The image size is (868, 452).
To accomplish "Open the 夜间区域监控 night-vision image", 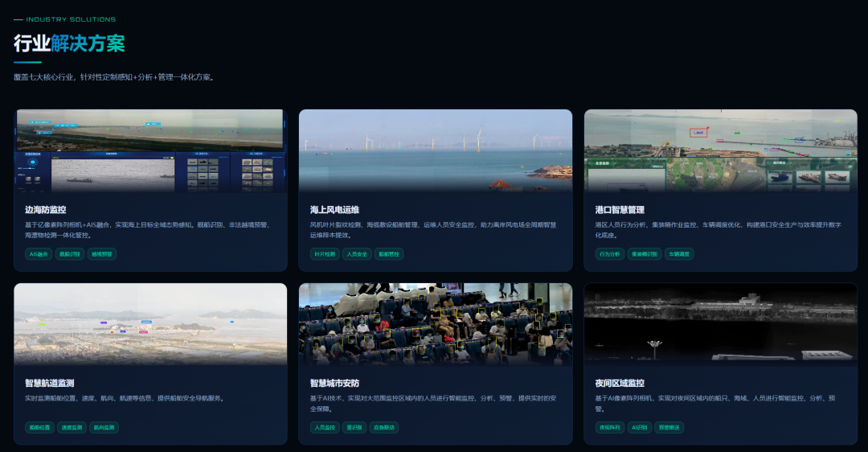I will 720,324.
